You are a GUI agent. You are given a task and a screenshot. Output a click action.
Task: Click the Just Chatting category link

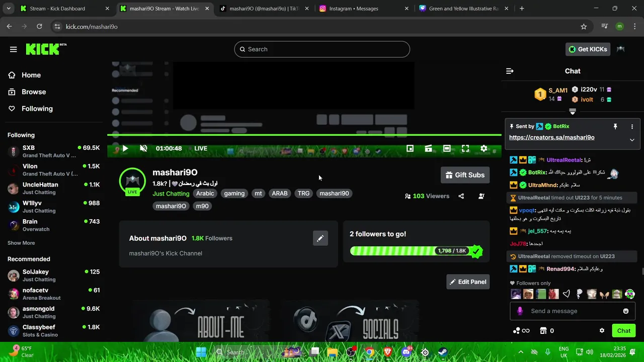(x=171, y=194)
